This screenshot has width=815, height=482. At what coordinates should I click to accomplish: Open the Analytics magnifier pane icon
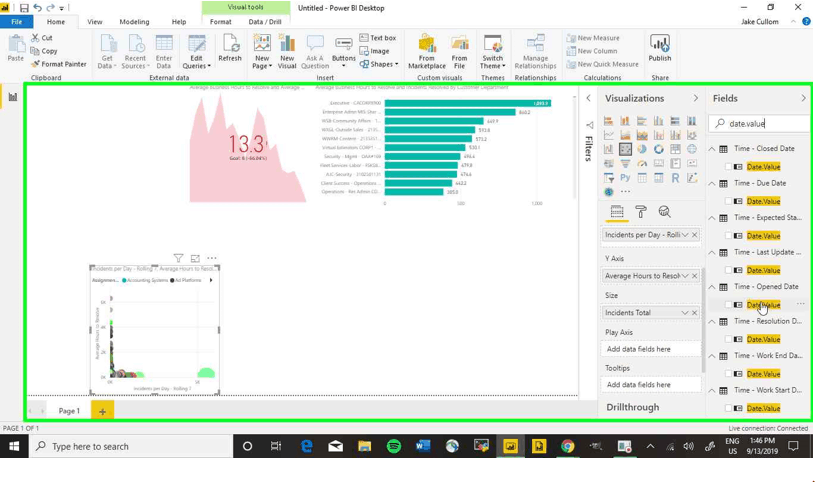pos(665,212)
